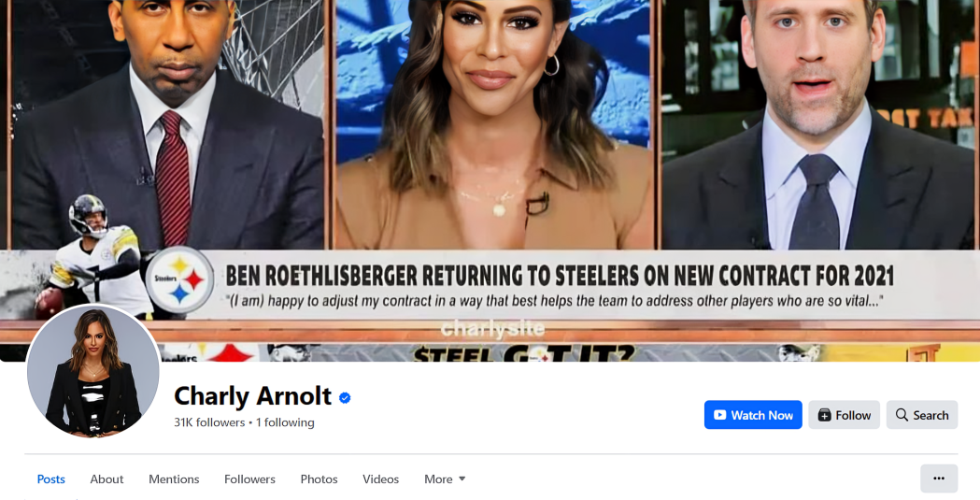Image resolution: width=980 pixels, height=500 pixels.
Task: Open the Photos tab
Action: pos(319,479)
